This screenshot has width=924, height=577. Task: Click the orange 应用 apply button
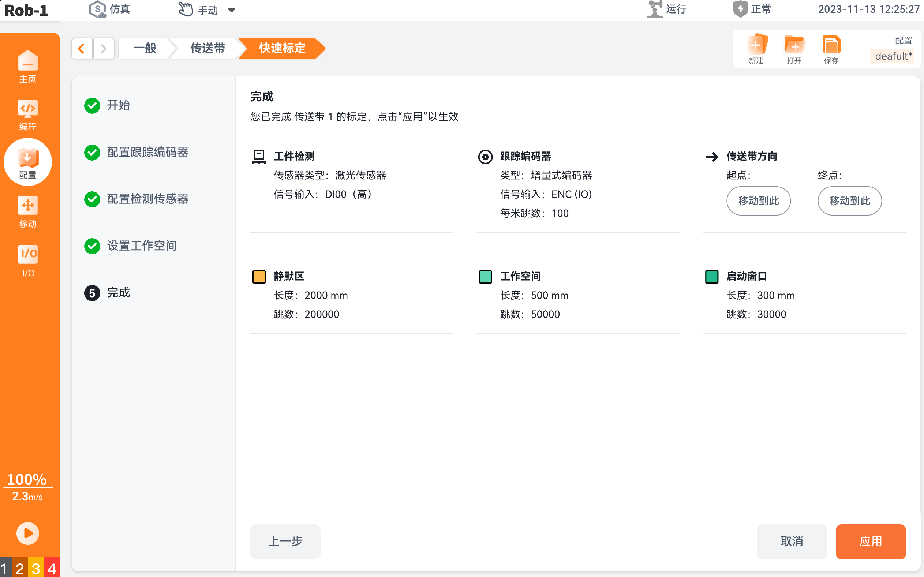coord(871,541)
